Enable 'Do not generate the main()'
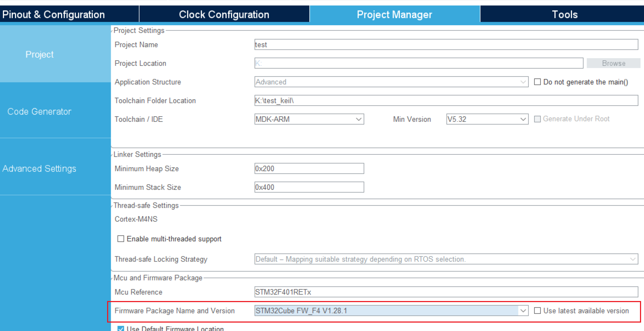 [537, 82]
